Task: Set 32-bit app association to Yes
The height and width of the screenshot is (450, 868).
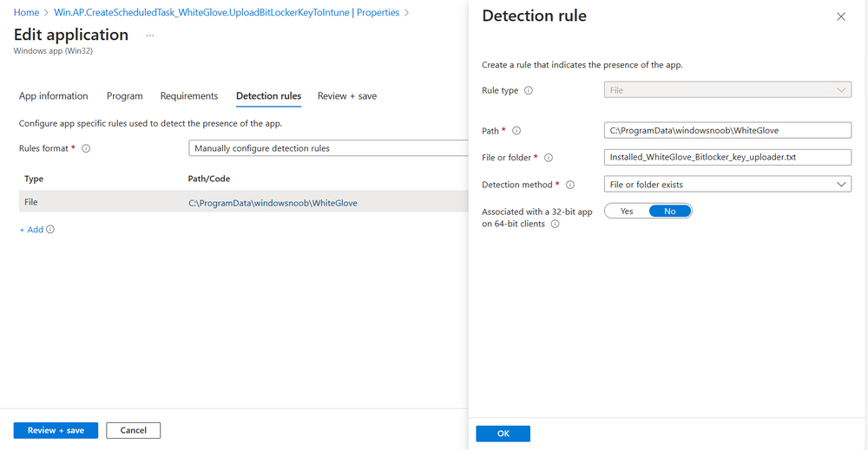Action: click(x=627, y=212)
